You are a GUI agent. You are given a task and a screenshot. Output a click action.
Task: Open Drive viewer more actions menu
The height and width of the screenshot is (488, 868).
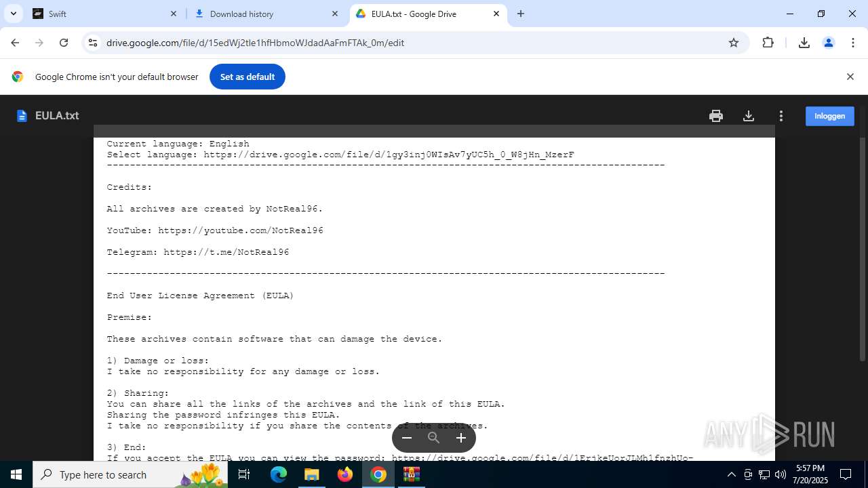(x=781, y=116)
